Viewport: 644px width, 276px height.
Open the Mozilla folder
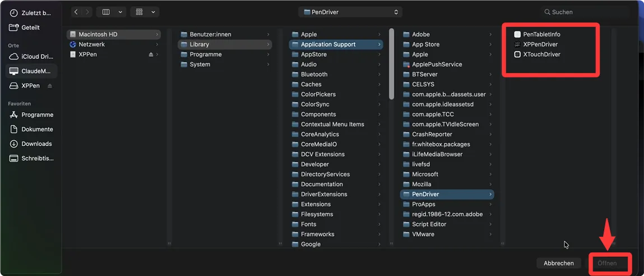(447, 184)
